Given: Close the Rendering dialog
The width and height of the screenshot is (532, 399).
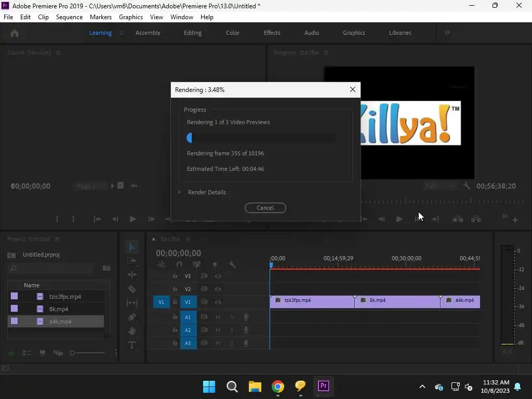Looking at the screenshot, I should (353, 89).
